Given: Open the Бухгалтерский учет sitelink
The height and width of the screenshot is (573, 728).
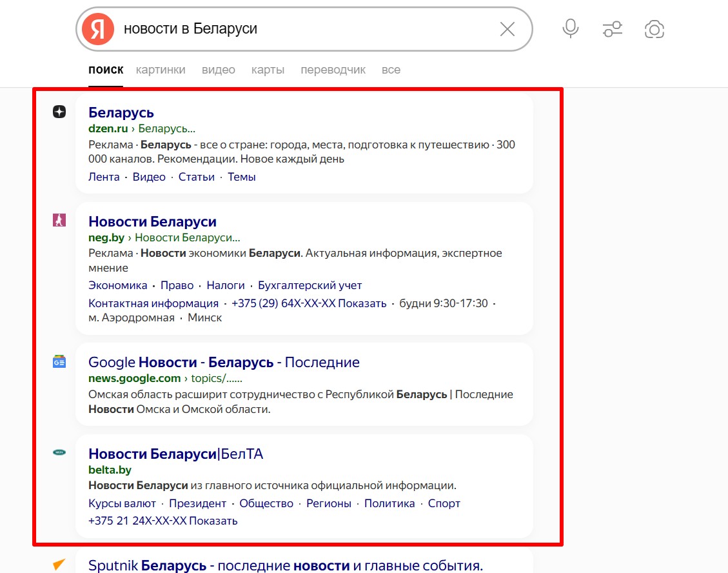Looking at the screenshot, I should tap(310, 285).
